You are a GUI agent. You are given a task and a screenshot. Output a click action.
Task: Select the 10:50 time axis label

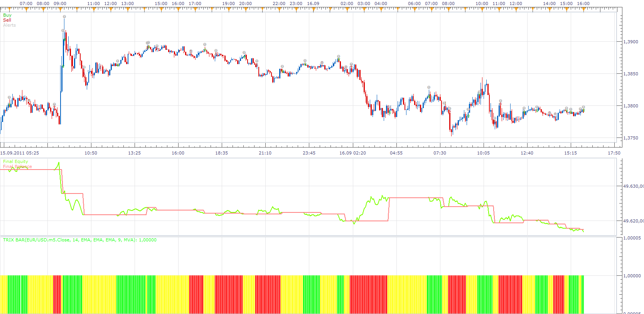(x=91, y=153)
